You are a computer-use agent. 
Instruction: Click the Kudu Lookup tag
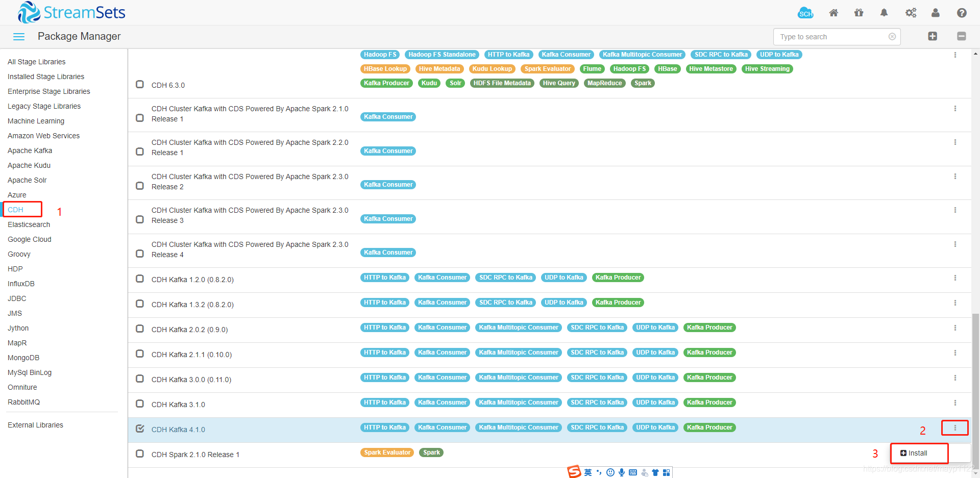[x=492, y=69]
